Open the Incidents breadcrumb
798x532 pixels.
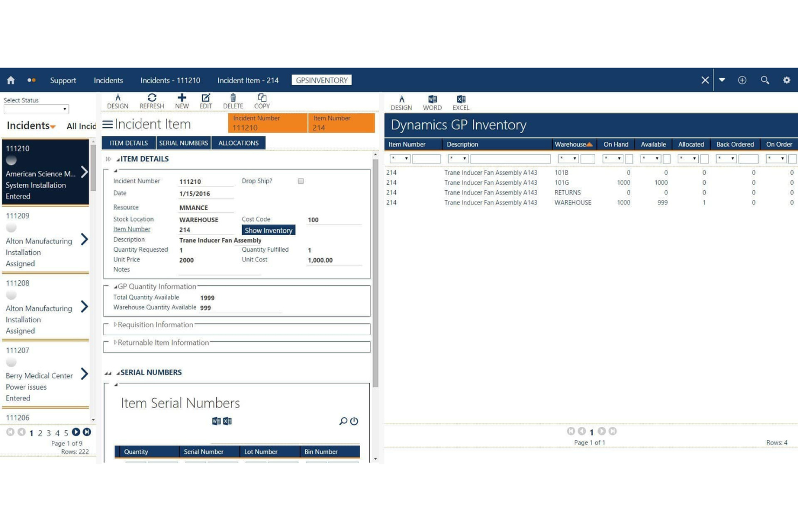click(x=108, y=80)
